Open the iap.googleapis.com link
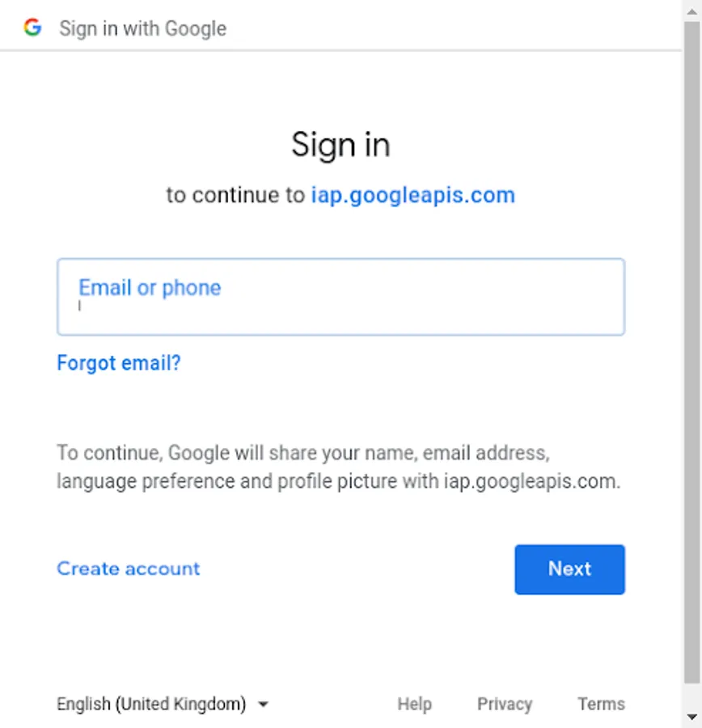This screenshot has height=728, width=702. 412,195
